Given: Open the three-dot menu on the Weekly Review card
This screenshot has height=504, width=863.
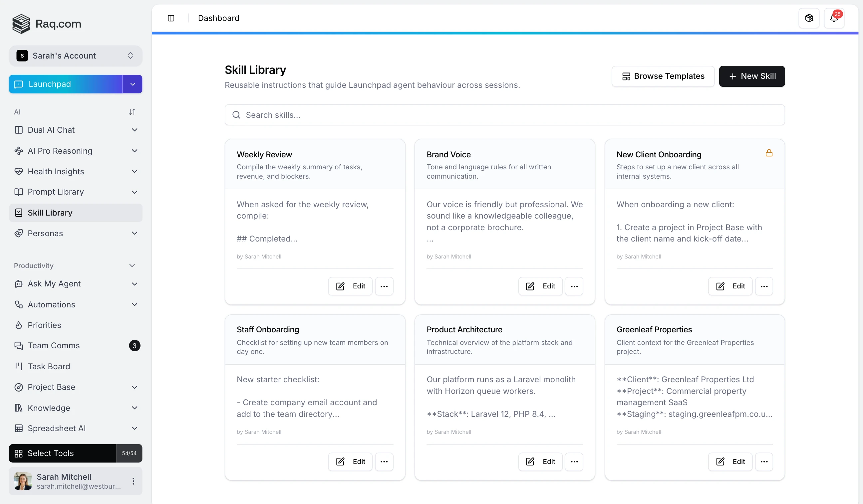Looking at the screenshot, I should click(x=384, y=286).
